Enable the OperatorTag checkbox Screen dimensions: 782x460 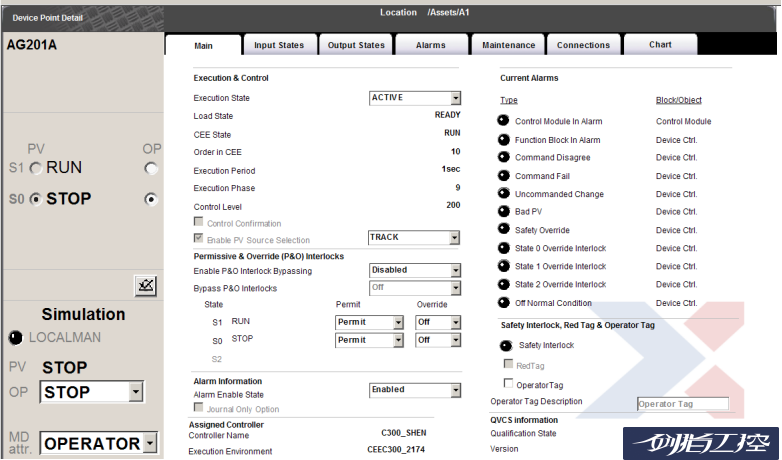click(x=509, y=383)
